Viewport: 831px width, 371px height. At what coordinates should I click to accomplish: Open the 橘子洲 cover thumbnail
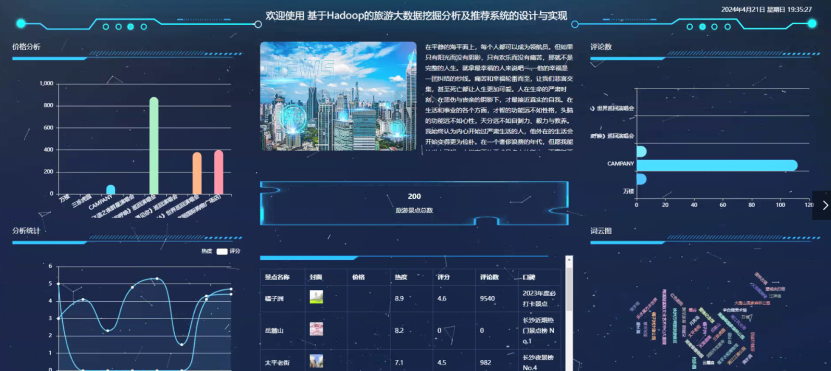pyautogui.click(x=316, y=297)
